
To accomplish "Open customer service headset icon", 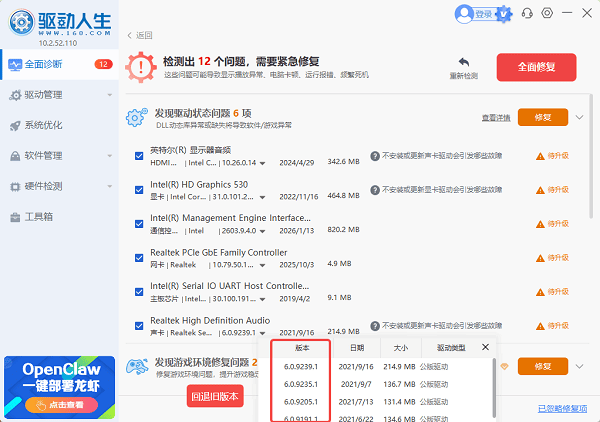I will click(527, 13).
